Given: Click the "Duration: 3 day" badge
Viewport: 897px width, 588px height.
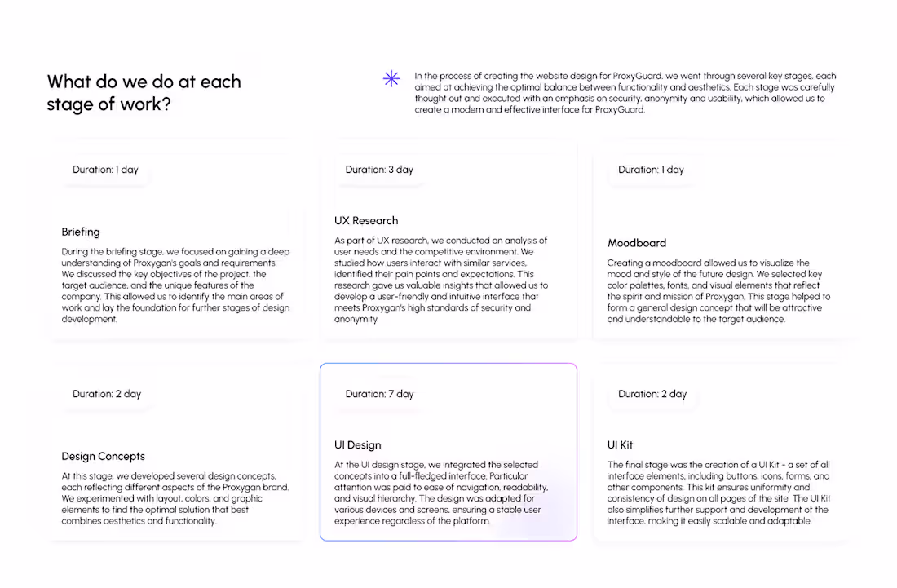Looking at the screenshot, I should point(379,170).
